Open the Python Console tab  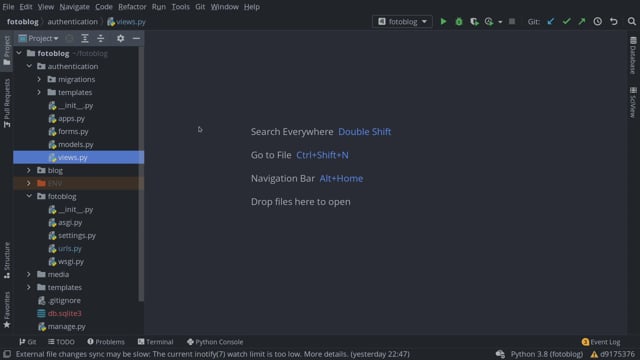[215, 342]
